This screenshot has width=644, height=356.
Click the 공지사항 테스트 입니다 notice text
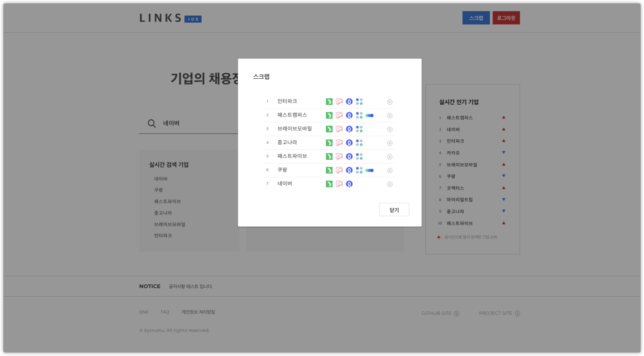190,286
